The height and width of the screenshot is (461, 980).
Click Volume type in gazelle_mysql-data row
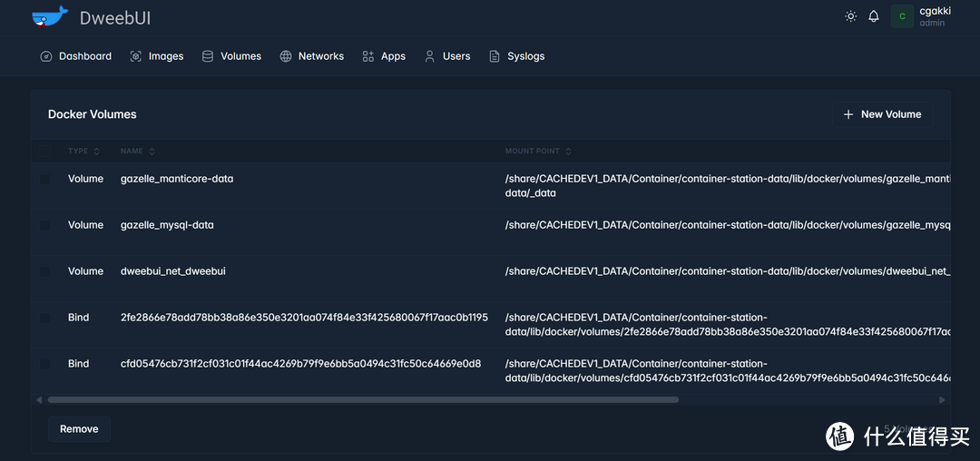point(85,225)
